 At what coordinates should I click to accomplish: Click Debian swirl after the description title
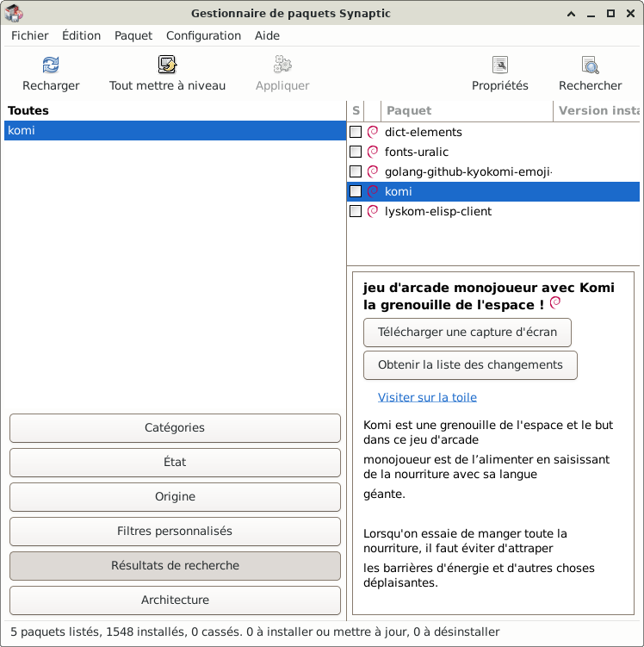(555, 302)
